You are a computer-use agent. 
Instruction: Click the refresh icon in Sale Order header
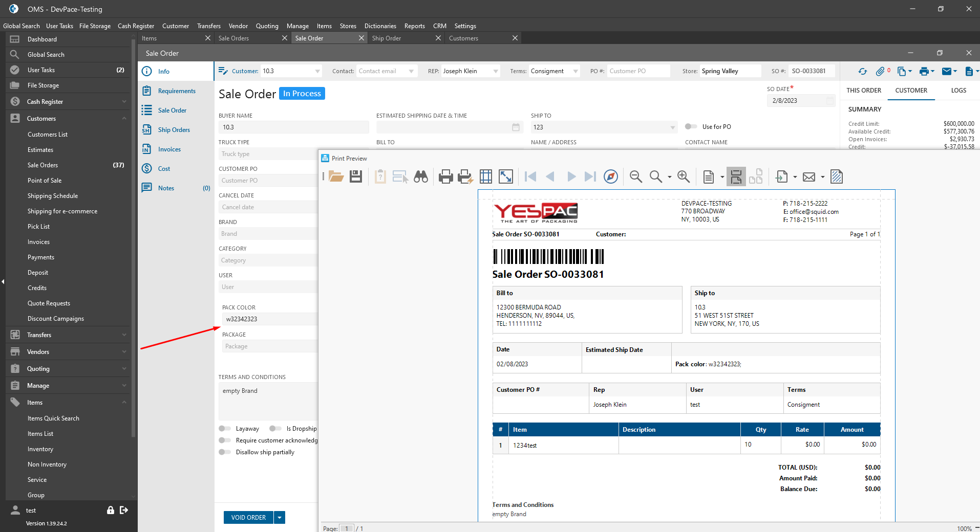click(863, 72)
